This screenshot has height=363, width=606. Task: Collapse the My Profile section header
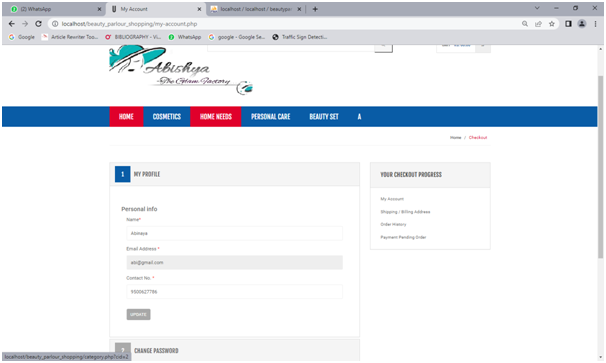[x=235, y=174]
